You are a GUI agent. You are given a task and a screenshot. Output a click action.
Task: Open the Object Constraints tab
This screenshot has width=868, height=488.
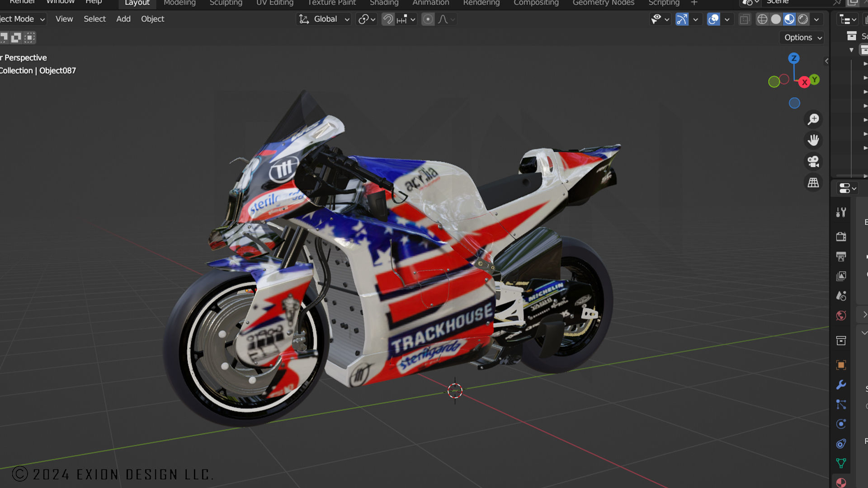click(x=841, y=444)
